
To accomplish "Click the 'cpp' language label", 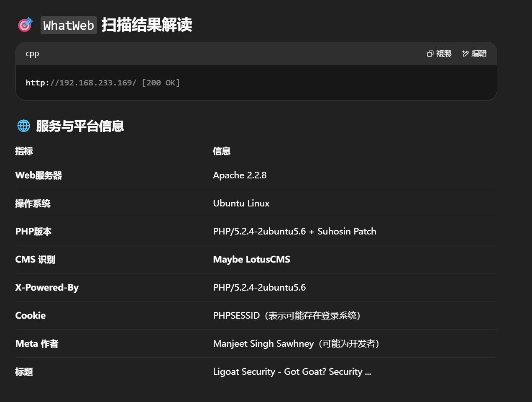I will click(x=32, y=54).
